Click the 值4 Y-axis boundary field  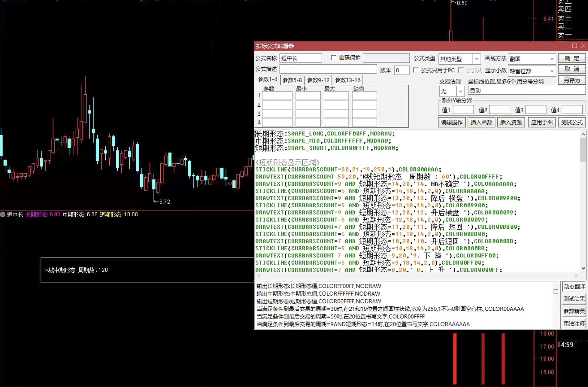pos(572,110)
